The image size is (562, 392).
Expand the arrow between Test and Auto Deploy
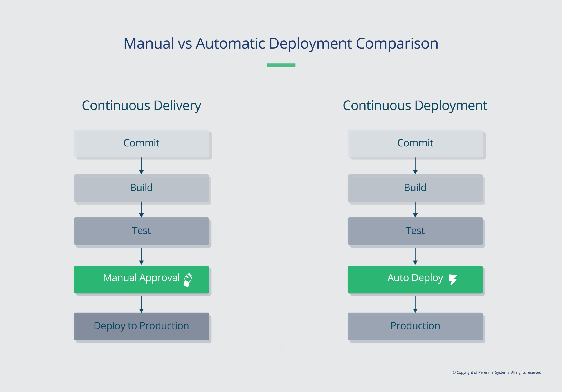[415, 256]
